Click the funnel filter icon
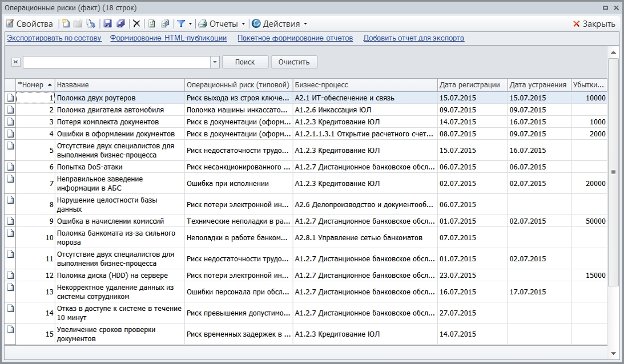Image resolution: width=624 pixels, height=364 pixels. (180, 24)
